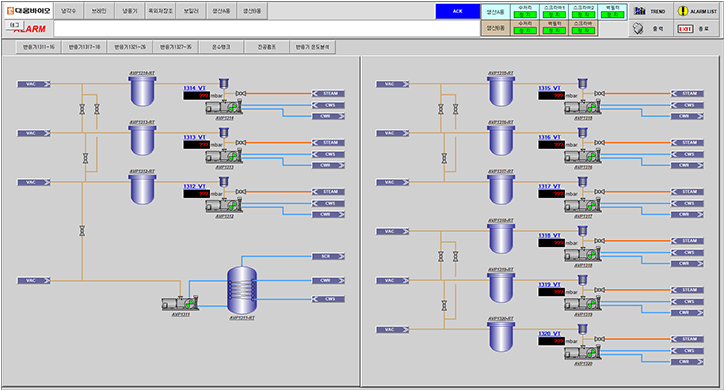Click the 생산A동 스크라바1 green status indicator
725x391 pixels.
(x=554, y=15)
